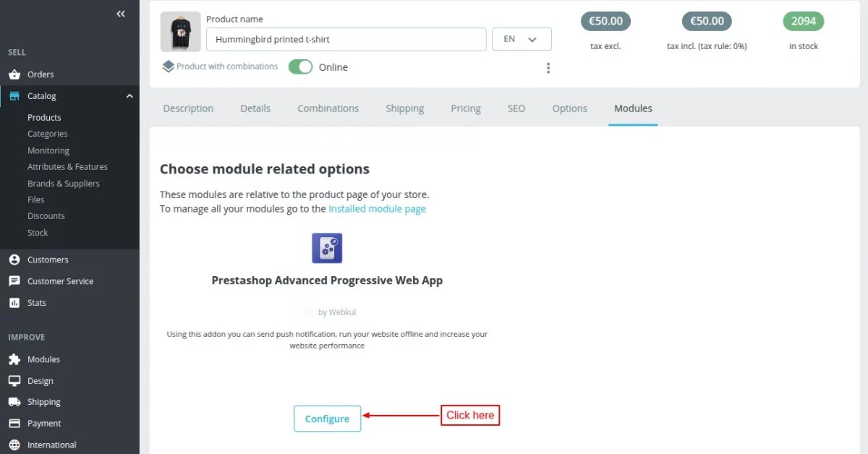Click the Orders basket icon
The image size is (868, 454).
click(x=14, y=74)
